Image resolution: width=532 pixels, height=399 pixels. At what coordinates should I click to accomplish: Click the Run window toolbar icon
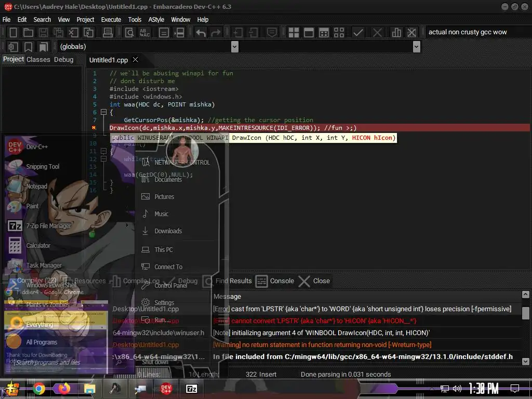coord(309,33)
